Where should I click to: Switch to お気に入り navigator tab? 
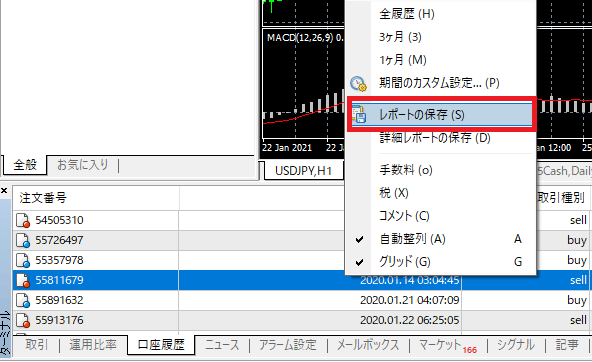[83, 165]
